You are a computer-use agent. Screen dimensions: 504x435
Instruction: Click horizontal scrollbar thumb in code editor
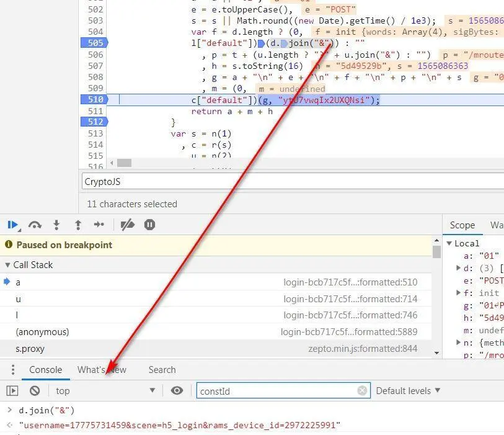[x=124, y=163]
